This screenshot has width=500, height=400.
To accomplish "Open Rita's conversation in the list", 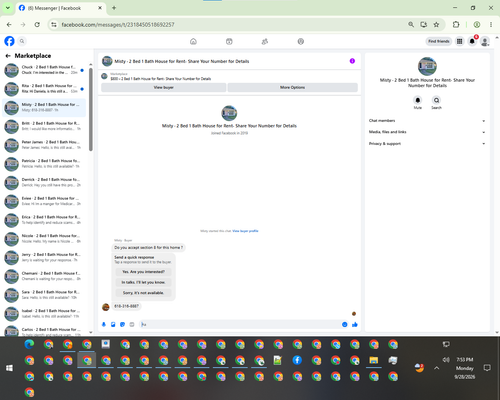I will [x=44, y=89].
